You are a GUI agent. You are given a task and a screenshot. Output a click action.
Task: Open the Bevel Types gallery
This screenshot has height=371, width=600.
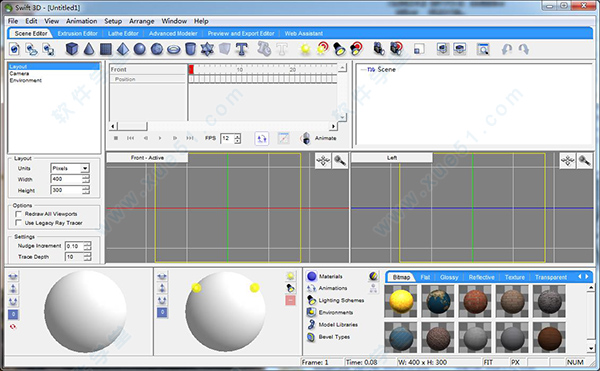pyautogui.click(x=329, y=337)
